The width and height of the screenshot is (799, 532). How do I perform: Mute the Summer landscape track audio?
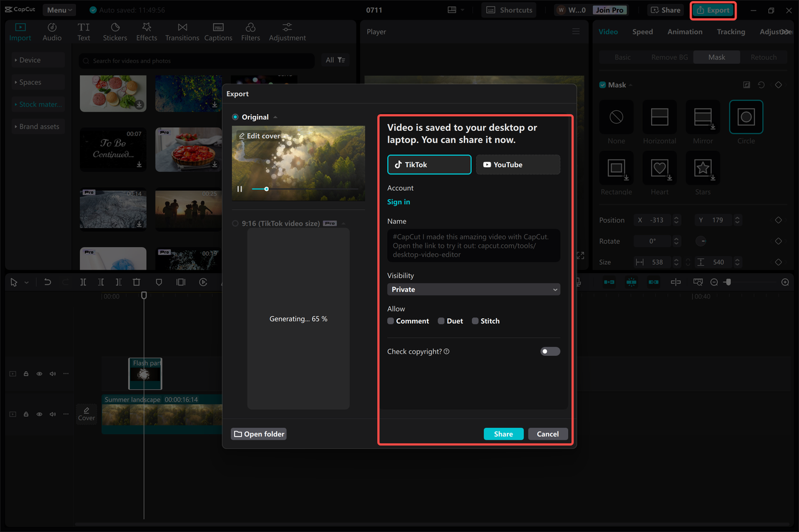click(x=52, y=414)
